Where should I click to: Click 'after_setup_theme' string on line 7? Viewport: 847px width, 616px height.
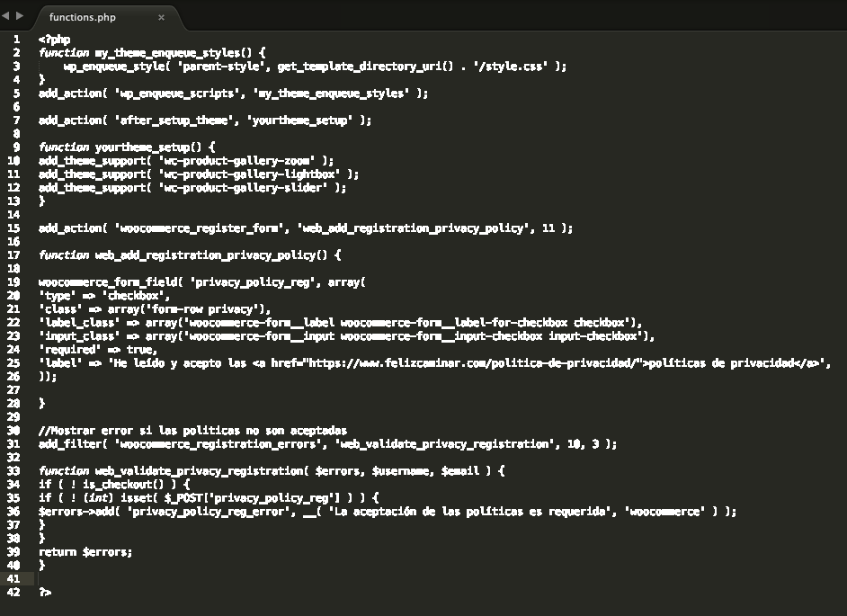pyautogui.click(x=177, y=121)
